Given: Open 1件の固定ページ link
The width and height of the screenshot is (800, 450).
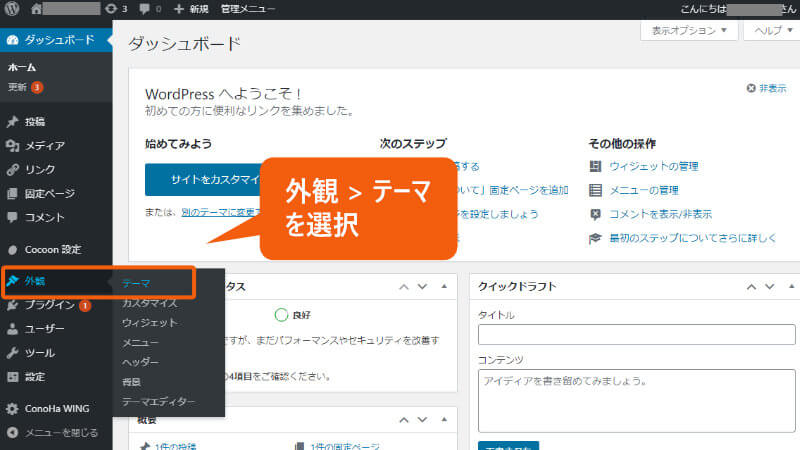Looking at the screenshot, I should (345, 446).
